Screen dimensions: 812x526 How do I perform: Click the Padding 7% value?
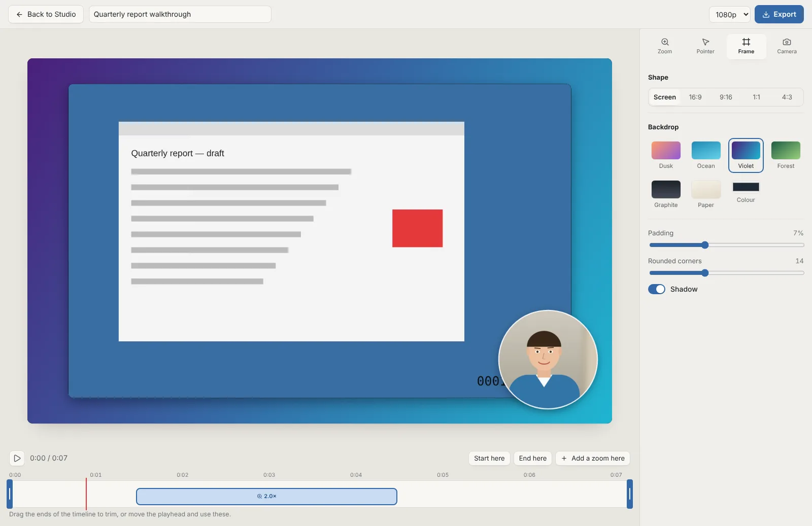(x=798, y=233)
